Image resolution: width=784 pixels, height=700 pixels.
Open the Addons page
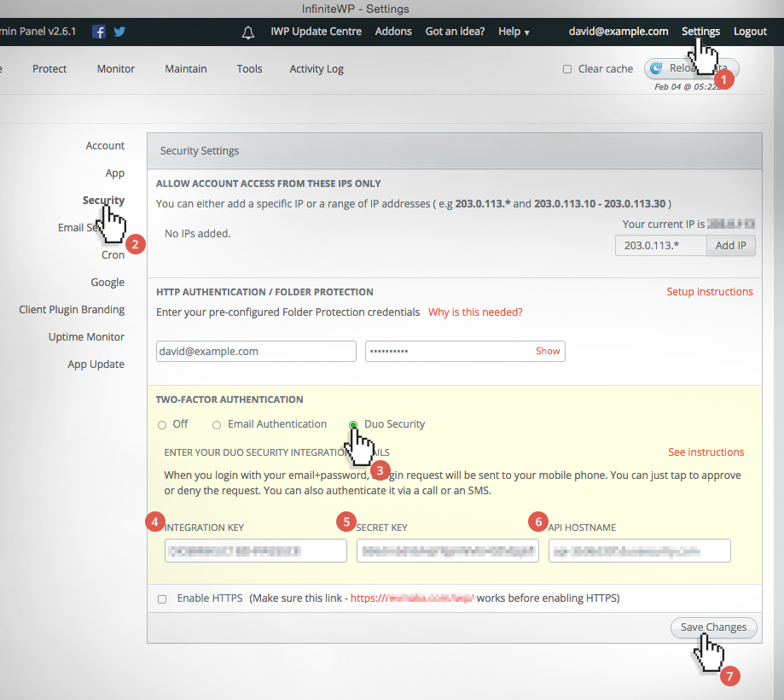[x=393, y=31]
